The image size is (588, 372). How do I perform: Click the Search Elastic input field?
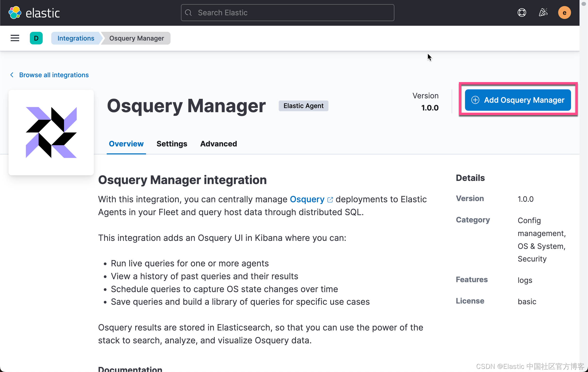[287, 12]
